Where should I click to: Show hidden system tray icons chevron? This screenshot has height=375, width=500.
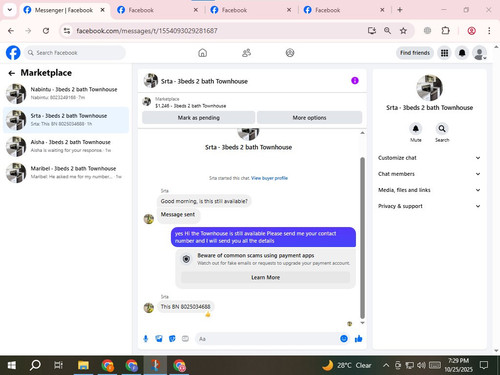pos(386,365)
